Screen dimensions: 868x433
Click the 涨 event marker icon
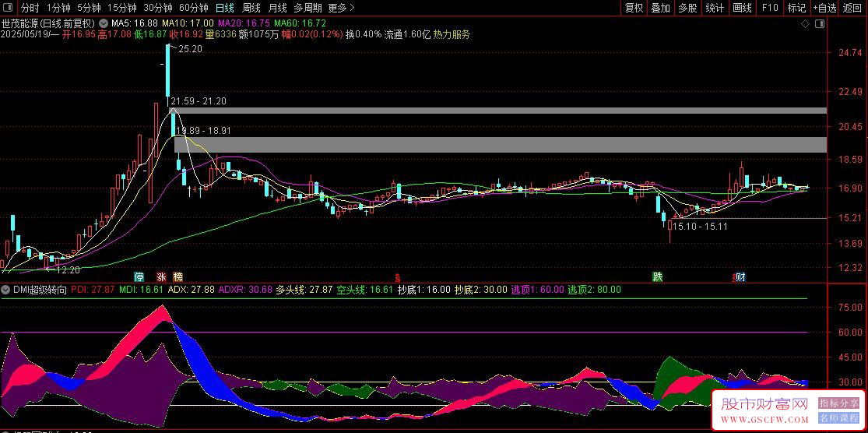(161, 276)
